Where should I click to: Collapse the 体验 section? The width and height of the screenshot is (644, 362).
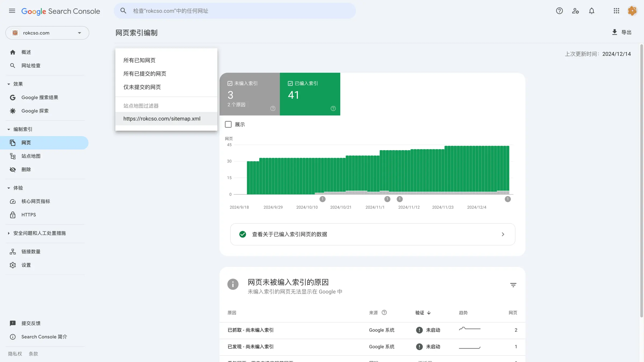click(x=9, y=188)
